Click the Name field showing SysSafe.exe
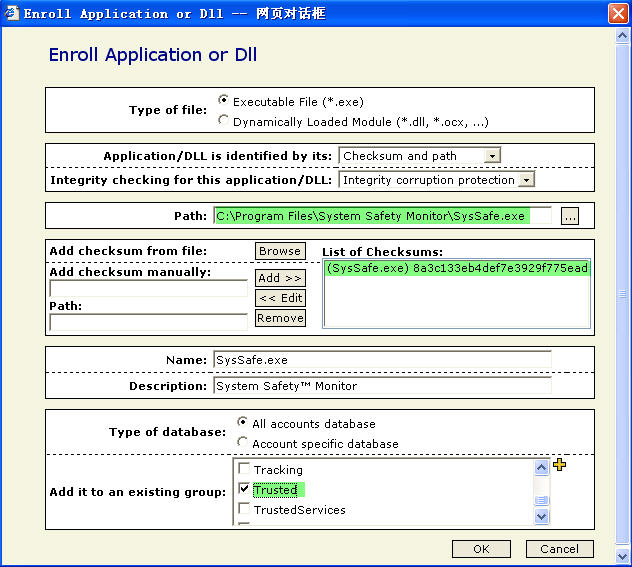The image size is (632, 567). tap(382, 360)
